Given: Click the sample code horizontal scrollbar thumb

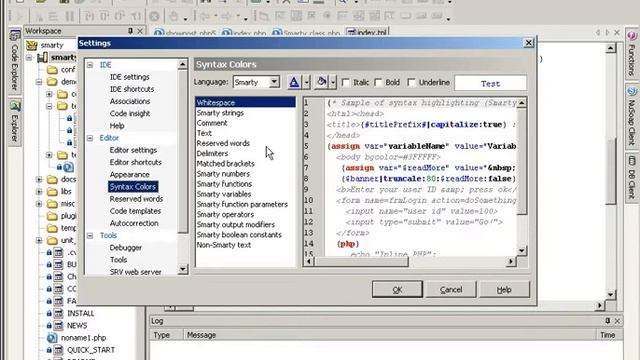Looking at the screenshot, I should pos(361,262).
